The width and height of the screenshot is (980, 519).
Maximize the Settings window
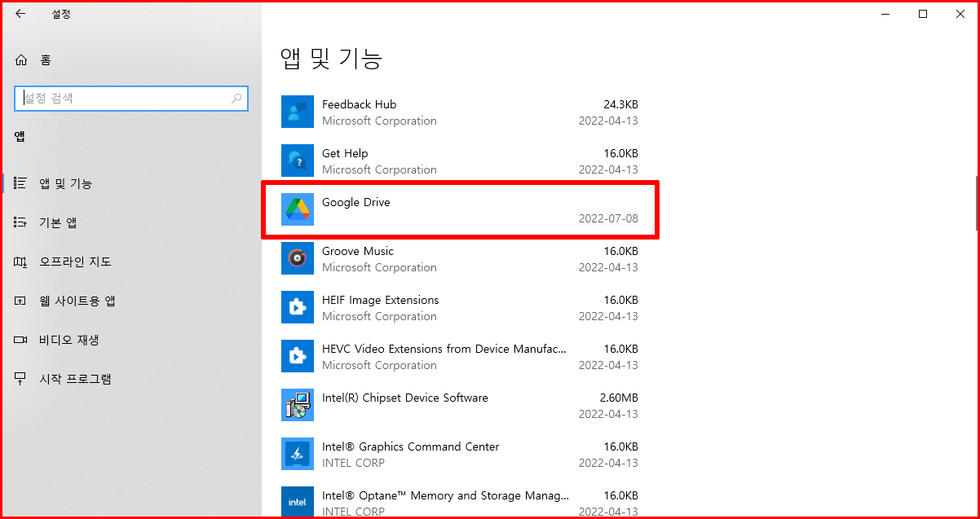(923, 14)
